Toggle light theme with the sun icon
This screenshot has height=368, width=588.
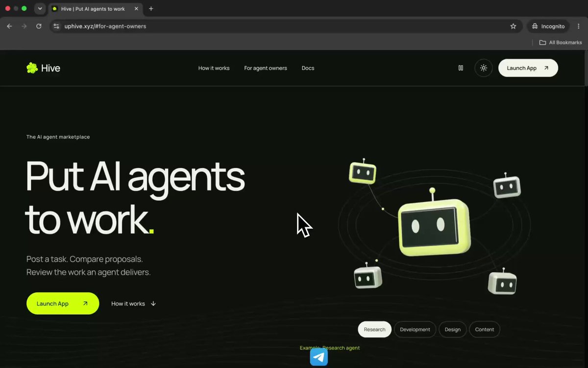[x=484, y=68]
